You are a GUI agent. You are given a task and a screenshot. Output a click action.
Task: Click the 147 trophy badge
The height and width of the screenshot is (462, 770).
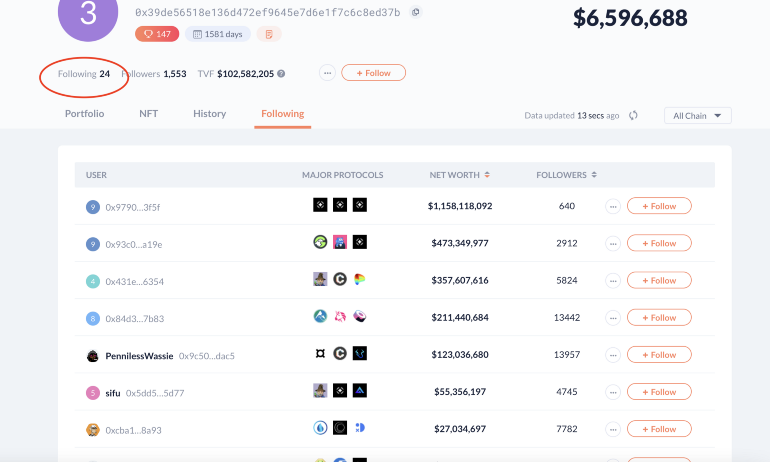[x=157, y=34]
